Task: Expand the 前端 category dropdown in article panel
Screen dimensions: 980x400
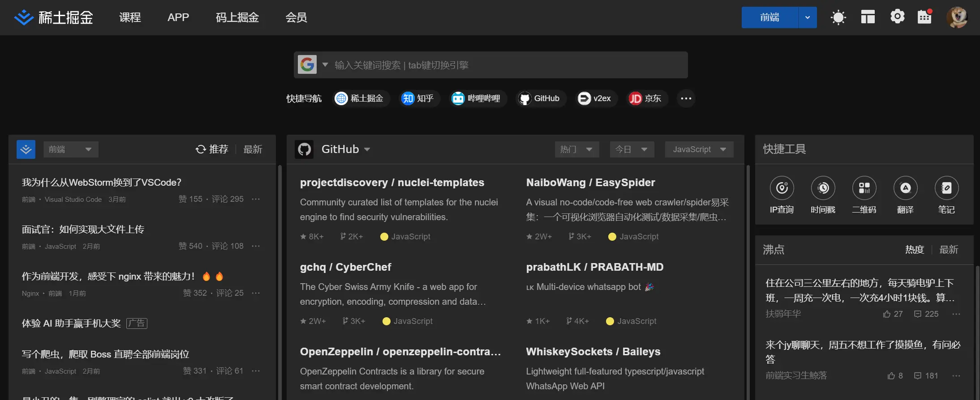Action: [x=71, y=149]
